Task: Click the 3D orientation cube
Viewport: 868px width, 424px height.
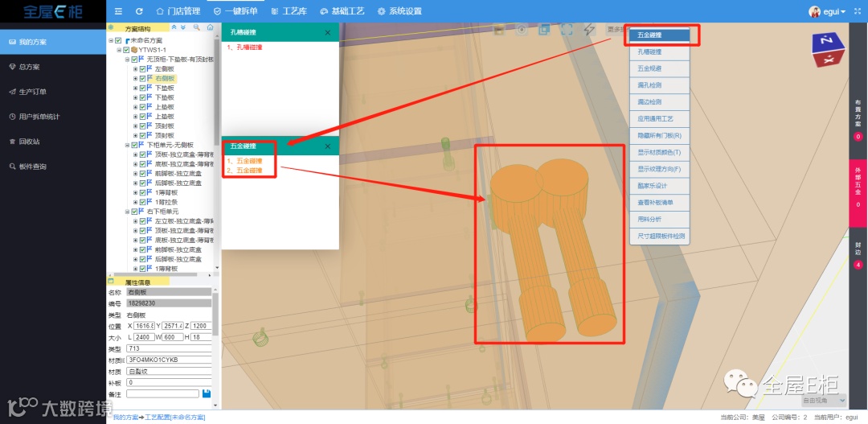Action: point(827,51)
